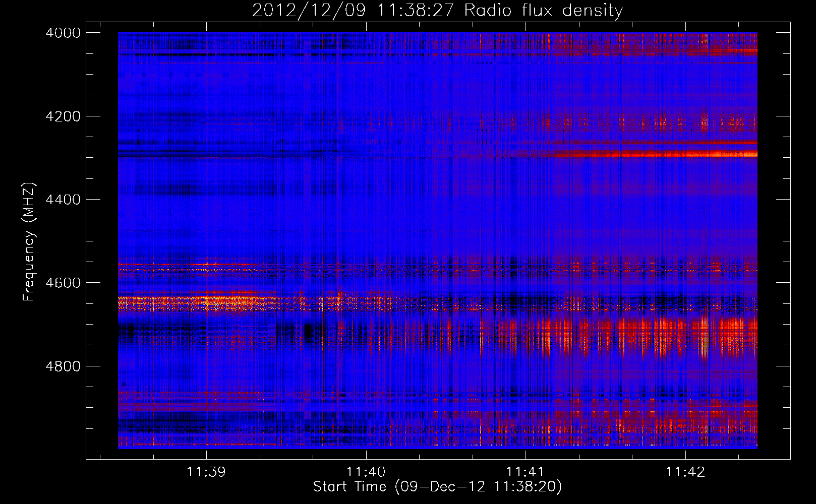Click the plot title '2012/12/09 11:38:27 Radio flux density'
Screen dimensions: 816x504
pyautogui.click(x=437, y=10)
